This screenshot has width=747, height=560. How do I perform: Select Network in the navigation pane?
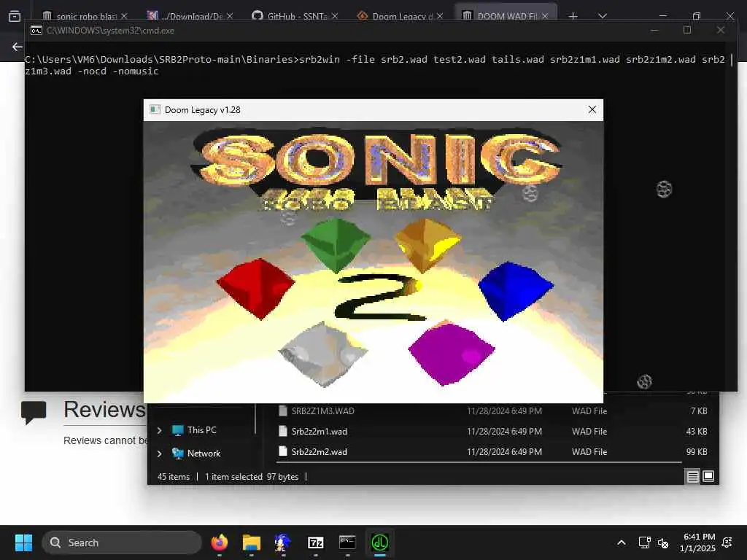tap(204, 454)
